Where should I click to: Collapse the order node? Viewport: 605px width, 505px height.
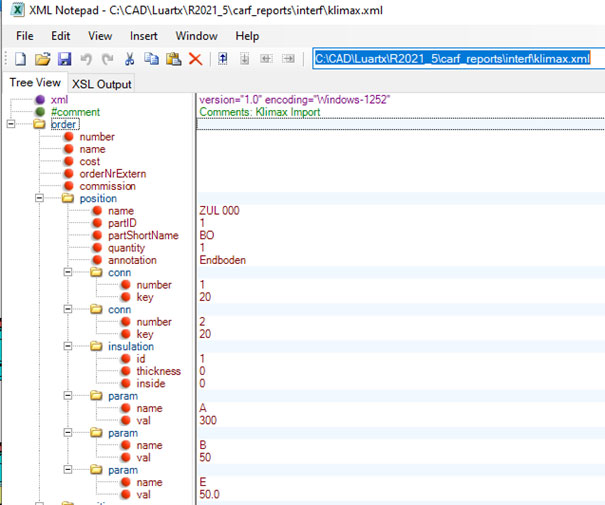11,124
